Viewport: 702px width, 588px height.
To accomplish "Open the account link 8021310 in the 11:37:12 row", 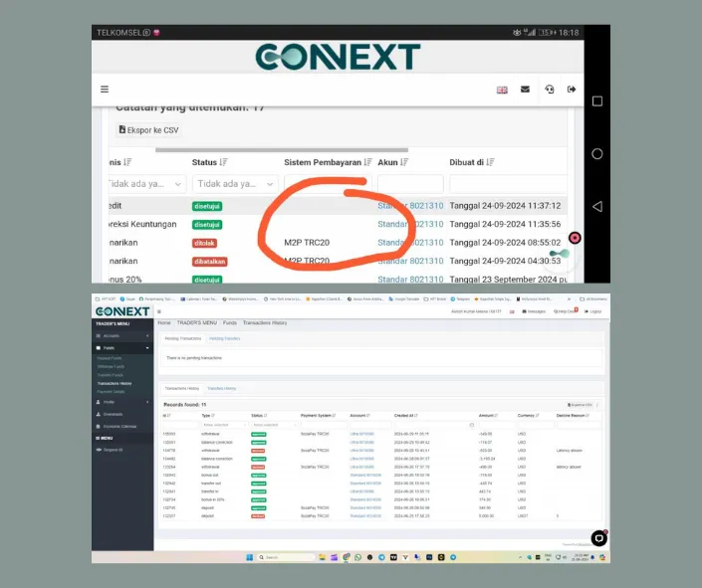I will (x=410, y=206).
